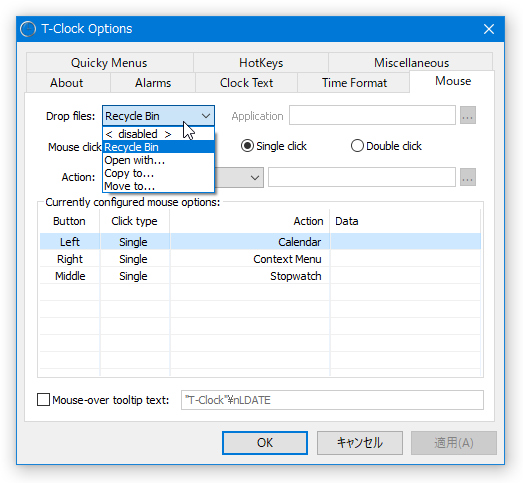Click the Action column header
The image size is (523, 483).
point(249,221)
